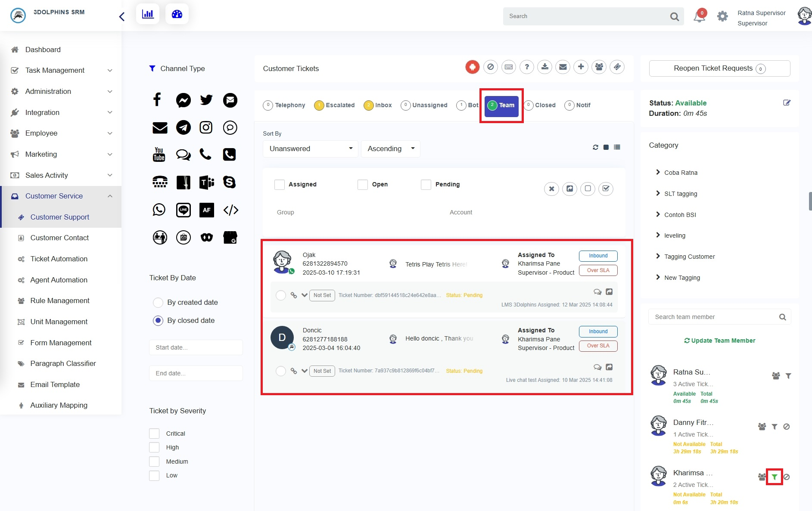Select the By created date radio
The image size is (812, 511).
pos(158,303)
